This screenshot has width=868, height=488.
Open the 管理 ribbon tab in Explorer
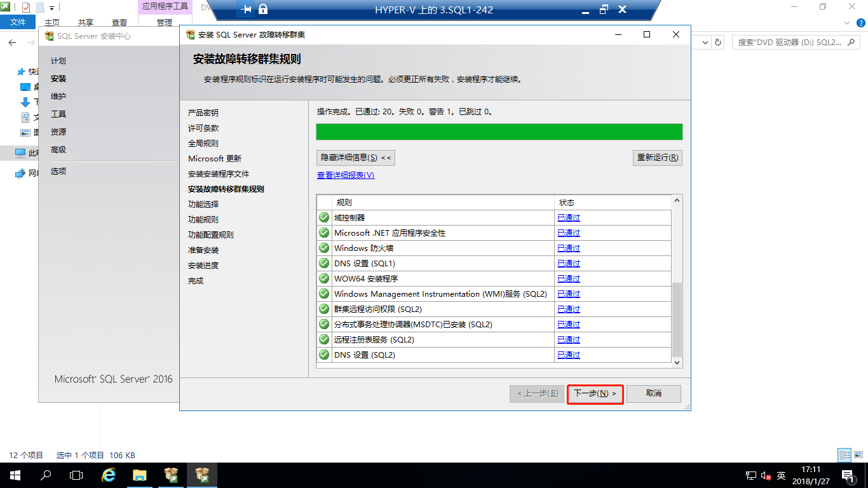tap(165, 23)
